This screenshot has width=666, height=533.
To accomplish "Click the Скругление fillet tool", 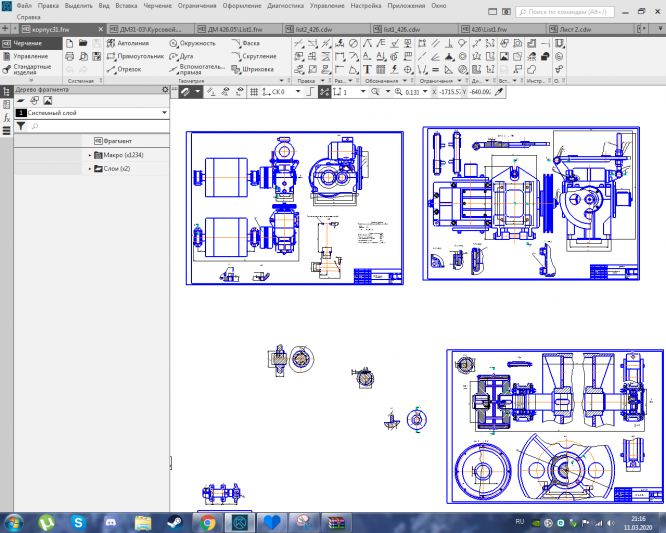I will tap(254, 57).
